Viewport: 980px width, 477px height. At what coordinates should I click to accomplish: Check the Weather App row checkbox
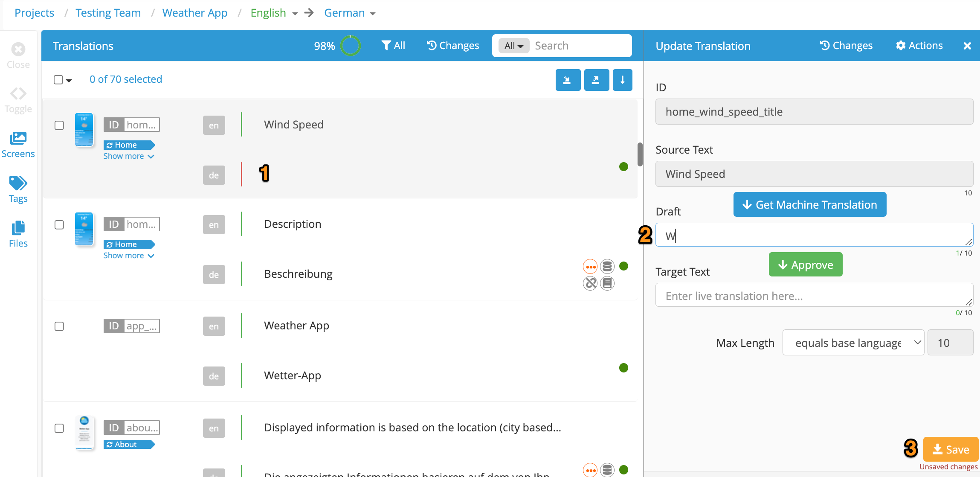[x=59, y=326]
